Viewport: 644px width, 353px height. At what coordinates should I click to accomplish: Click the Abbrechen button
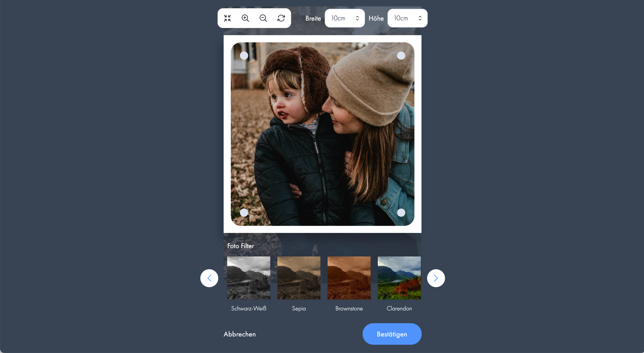[240, 334]
